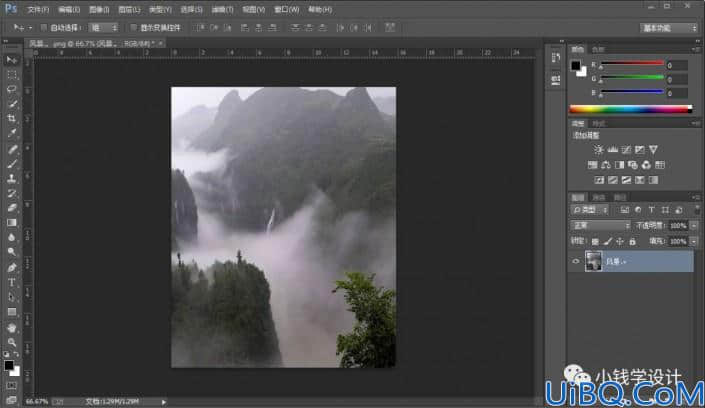705x408 pixels.
Task: Select the Move tool in toolbox
Action: (12, 60)
